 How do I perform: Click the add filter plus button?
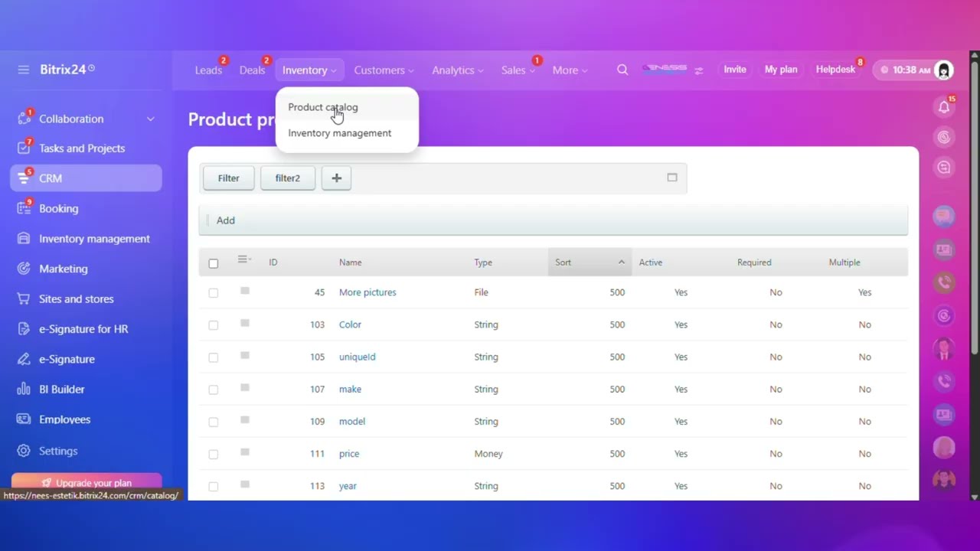coord(336,178)
